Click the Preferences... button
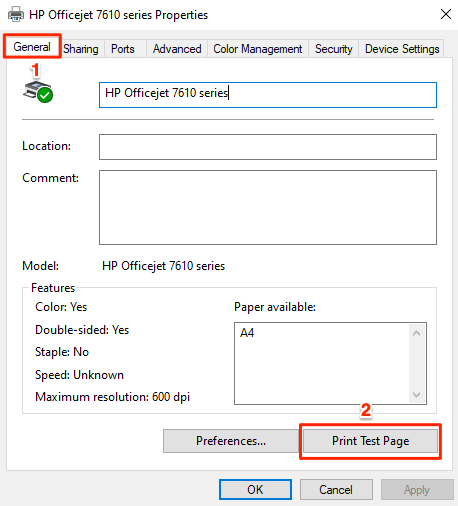The width and height of the screenshot is (458, 506). pos(231,441)
